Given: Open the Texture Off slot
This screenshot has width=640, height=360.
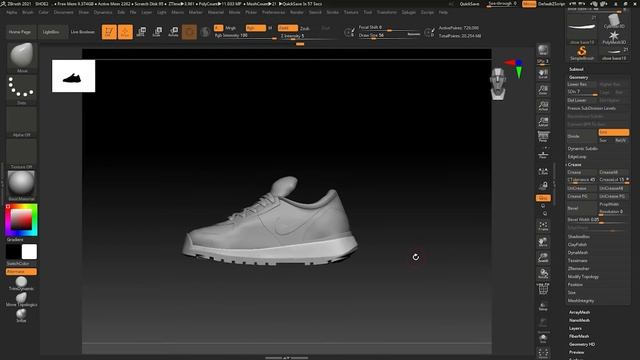Looking at the screenshot, I should point(22,153).
